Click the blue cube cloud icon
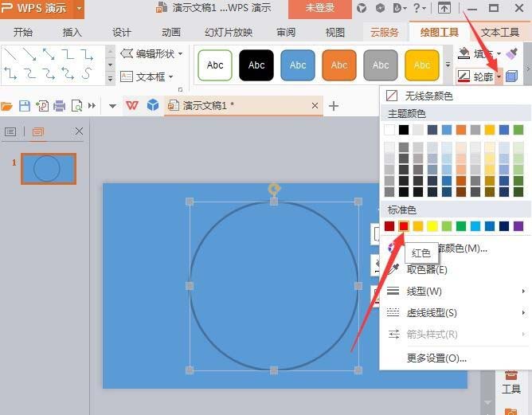532x415 pixels. point(153,105)
